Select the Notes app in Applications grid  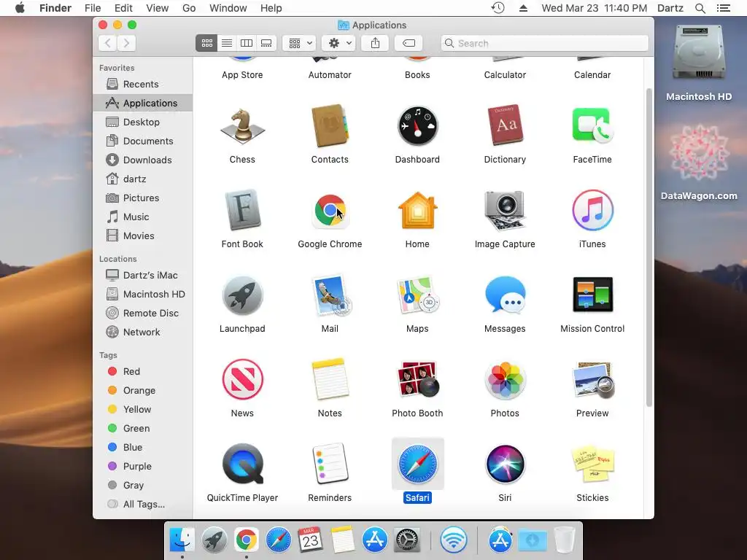tap(330, 379)
